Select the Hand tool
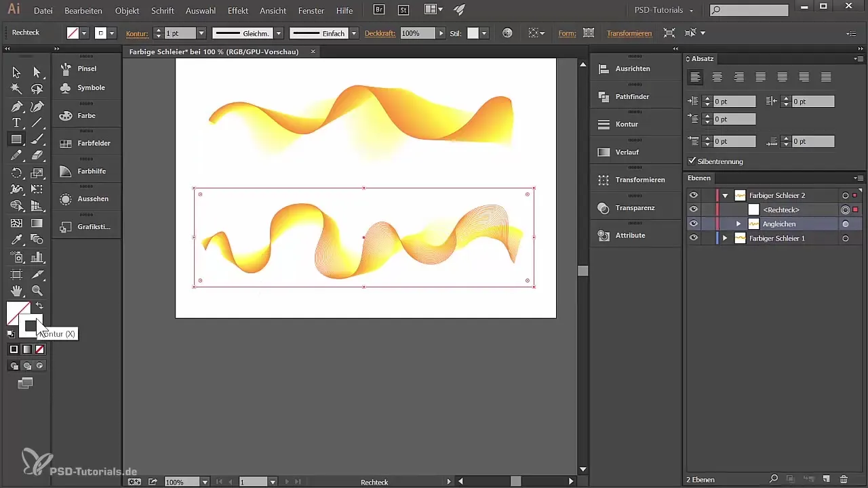This screenshot has height=488, width=868. coord(16,290)
